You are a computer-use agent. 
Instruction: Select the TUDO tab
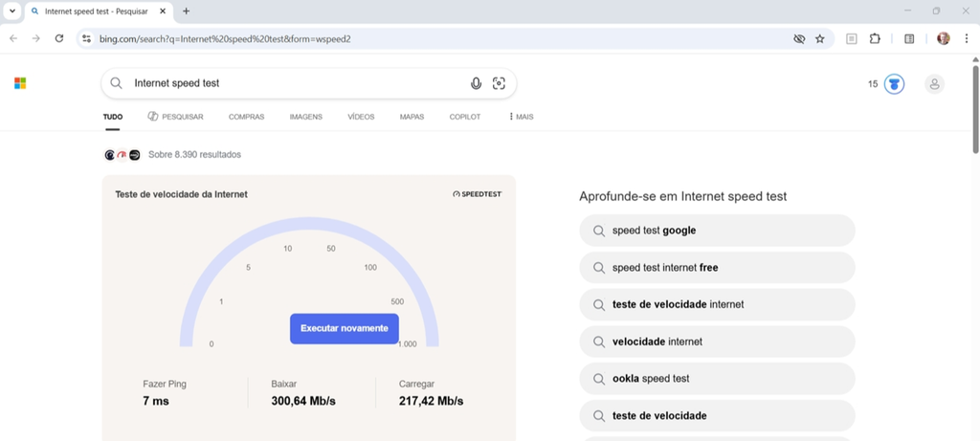(113, 117)
